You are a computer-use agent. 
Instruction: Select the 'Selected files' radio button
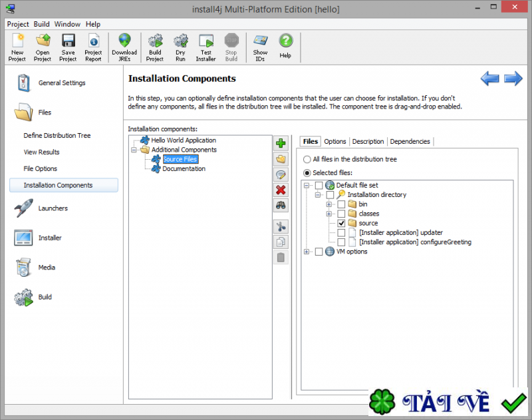307,173
